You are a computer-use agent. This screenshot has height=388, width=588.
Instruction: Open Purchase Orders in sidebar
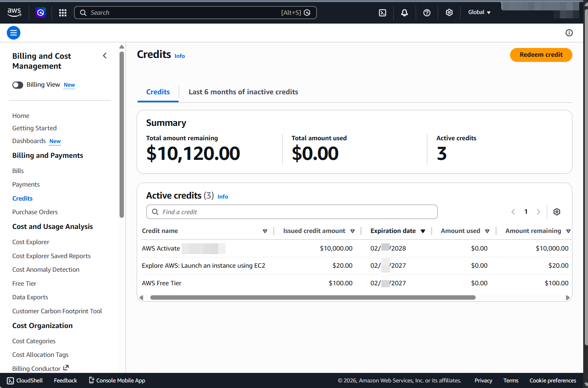[x=35, y=212]
